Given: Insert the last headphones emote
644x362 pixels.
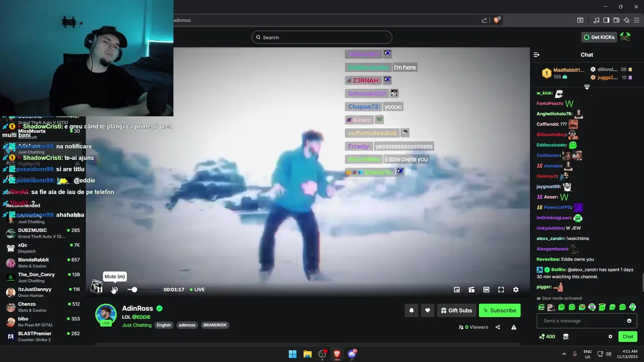Looking at the screenshot, I should coord(632,307).
